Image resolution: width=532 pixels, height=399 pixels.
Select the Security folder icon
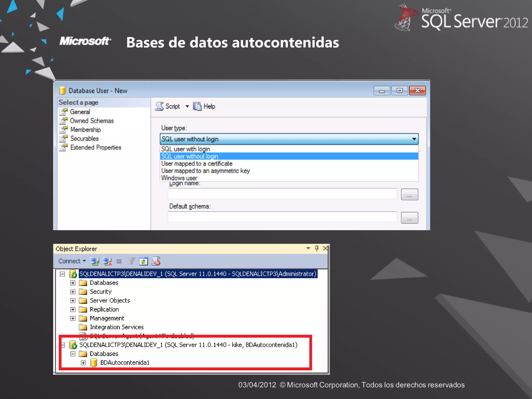pyautogui.click(x=83, y=291)
